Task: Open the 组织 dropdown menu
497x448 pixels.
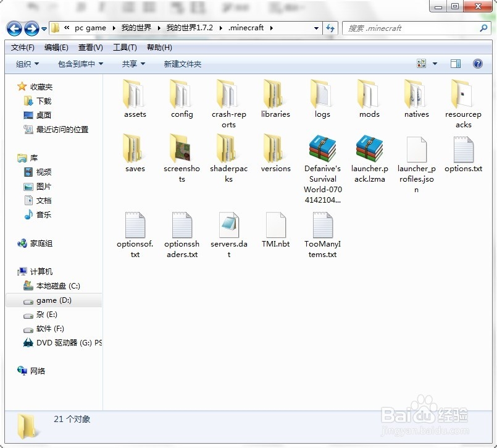Action: tap(27, 64)
